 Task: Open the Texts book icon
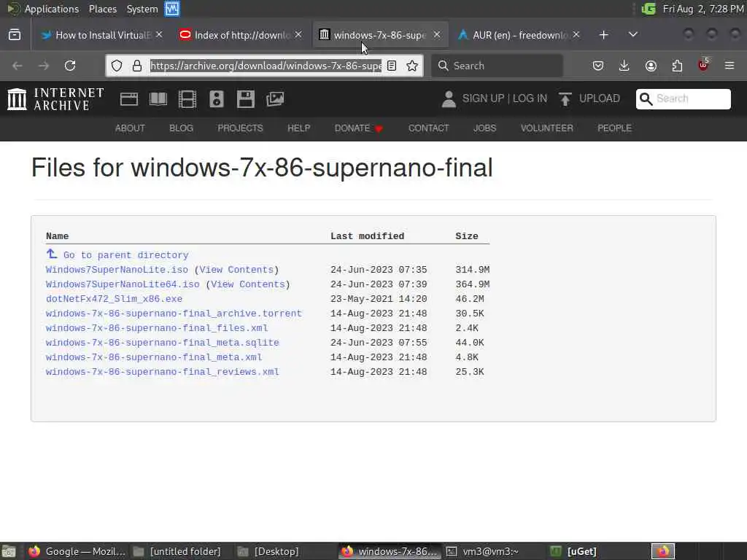coord(158,99)
